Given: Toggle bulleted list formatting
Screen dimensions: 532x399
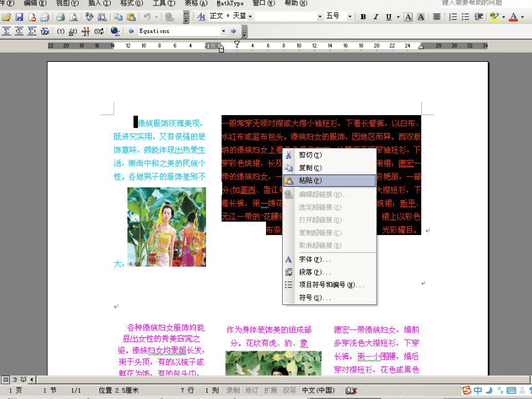Looking at the screenshot, I should (x=465, y=17).
